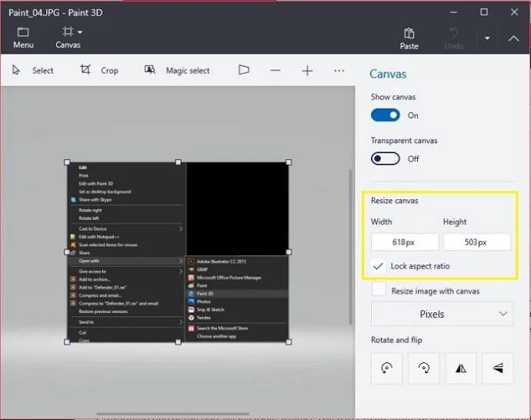Open the Pixels units dropdown
Viewport: 531px width, 420px height.
pos(442,314)
